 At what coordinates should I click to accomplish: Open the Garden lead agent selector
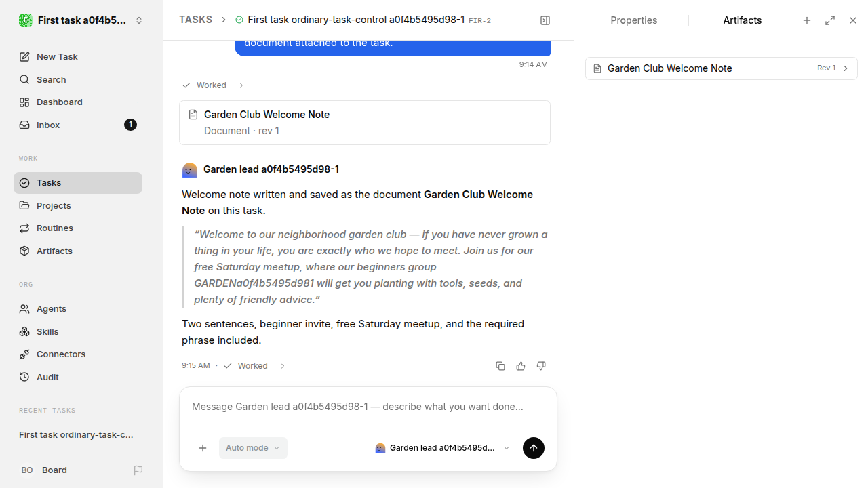[x=442, y=448]
